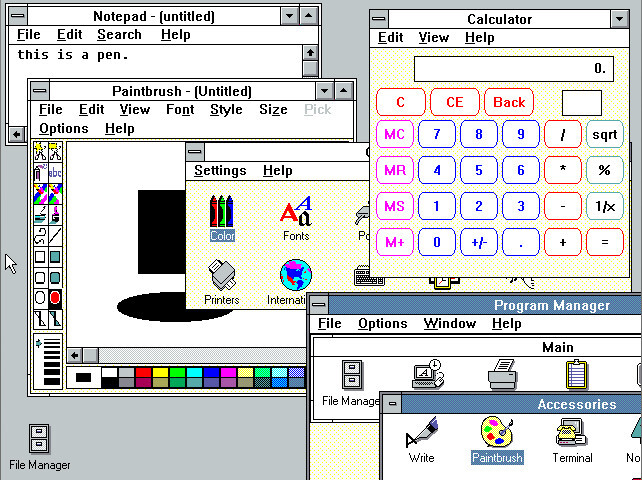Open the Fonts icon in Control Panel
Viewport: 642px width, 480px height.
pos(296,218)
